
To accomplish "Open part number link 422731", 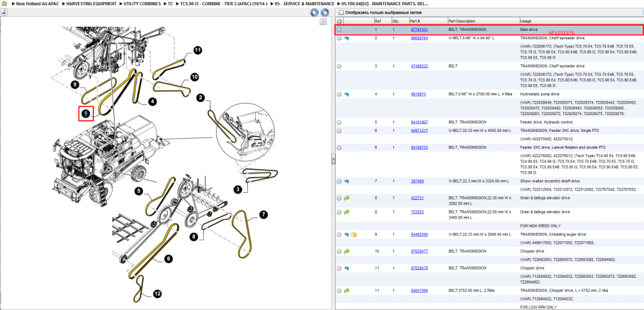I will click(x=417, y=198).
